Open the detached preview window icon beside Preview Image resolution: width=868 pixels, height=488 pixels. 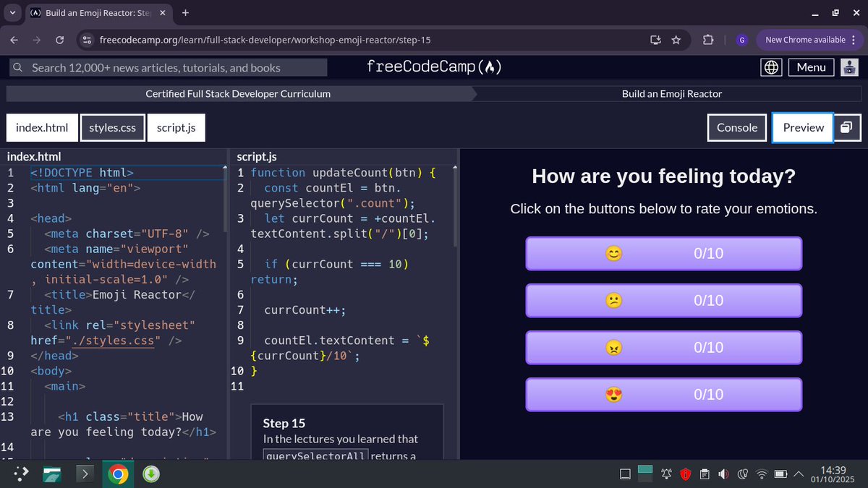pos(847,127)
